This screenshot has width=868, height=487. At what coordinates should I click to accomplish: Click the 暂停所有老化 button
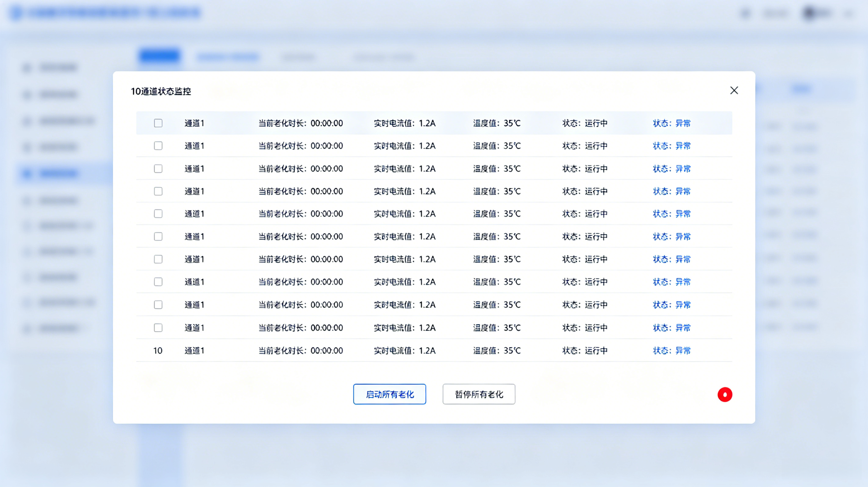tap(479, 394)
